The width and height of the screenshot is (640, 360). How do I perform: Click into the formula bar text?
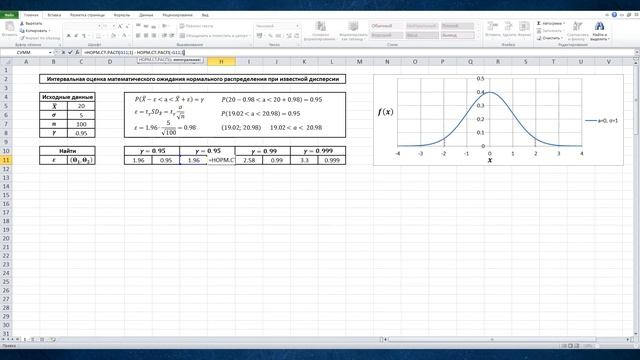[x=135, y=53]
